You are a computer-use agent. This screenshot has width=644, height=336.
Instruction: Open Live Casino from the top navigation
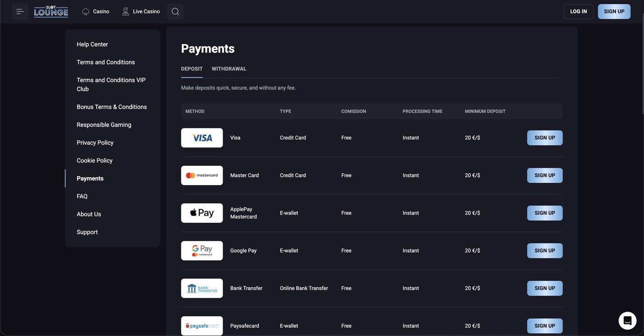click(141, 12)
